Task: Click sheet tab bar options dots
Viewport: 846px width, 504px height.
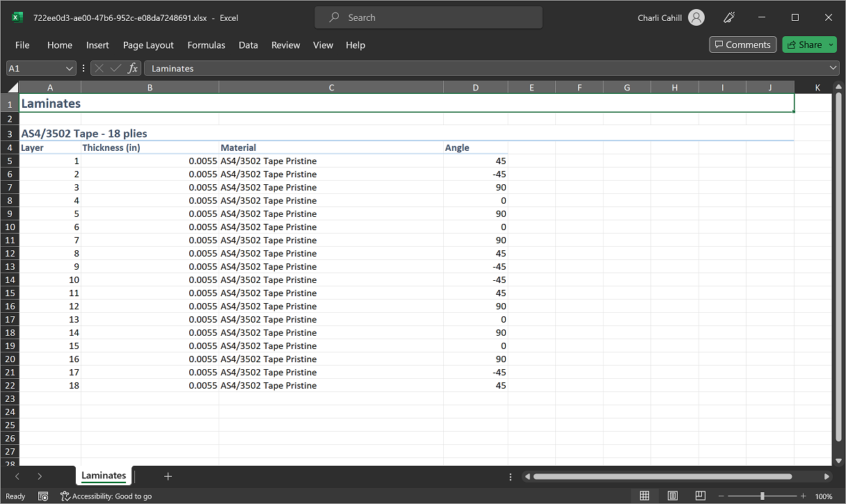Action: (511, 476)
